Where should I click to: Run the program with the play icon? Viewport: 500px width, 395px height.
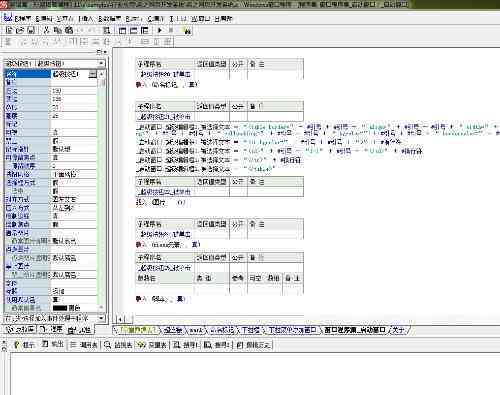160,30
